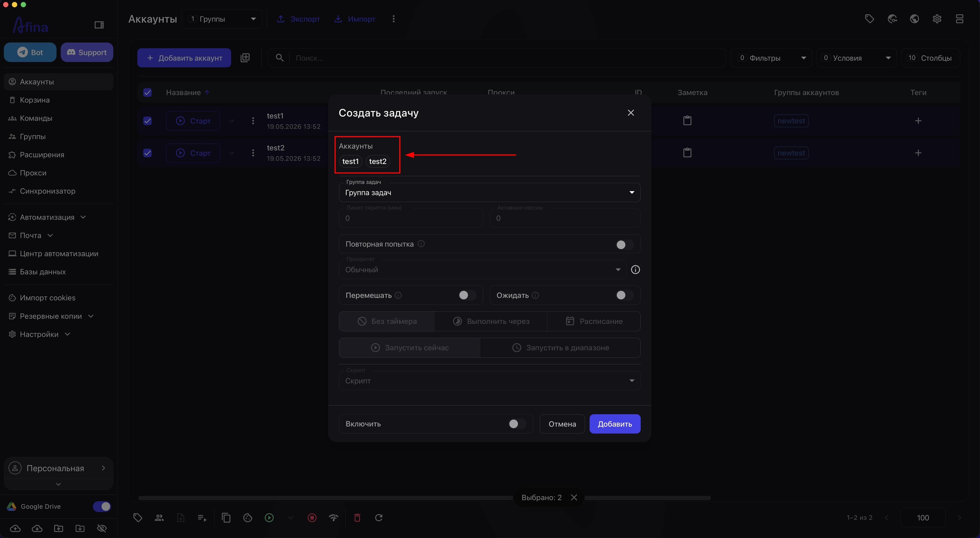This screenshot has height=538, width=980.
Task: Click the Активные сессии field
Action: pos(565,218)
